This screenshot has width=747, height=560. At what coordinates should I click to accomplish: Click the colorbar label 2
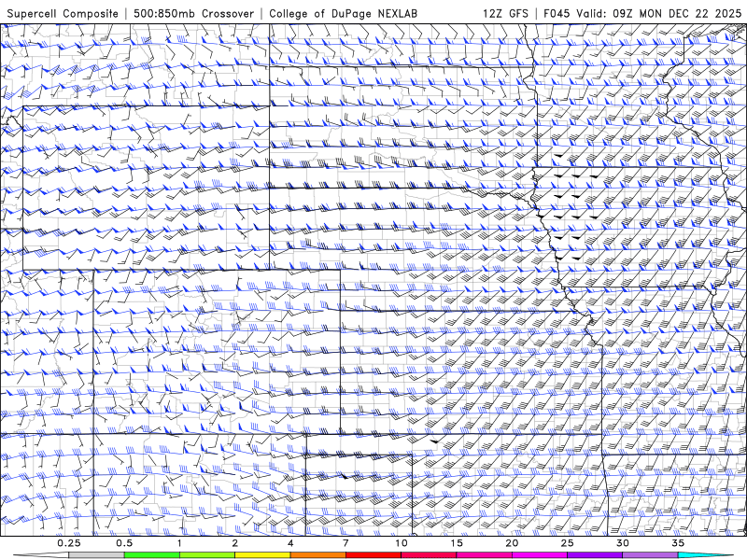(x=235, y=543)
